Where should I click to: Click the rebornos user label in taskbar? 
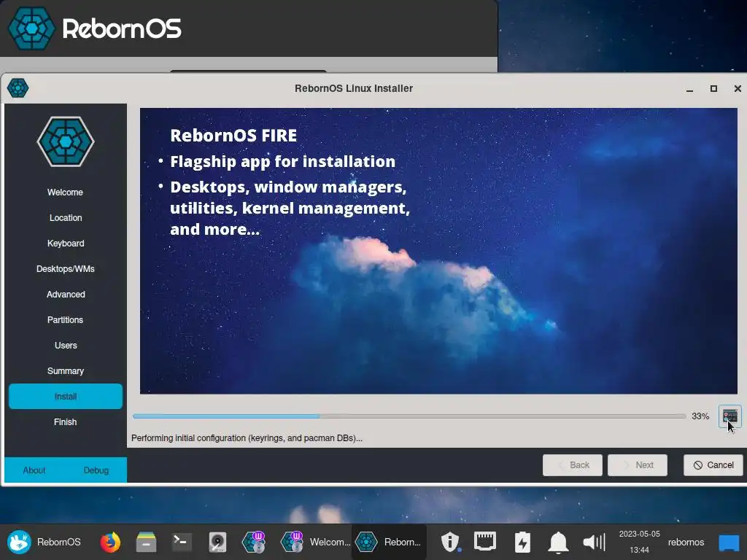pos(686,542)
